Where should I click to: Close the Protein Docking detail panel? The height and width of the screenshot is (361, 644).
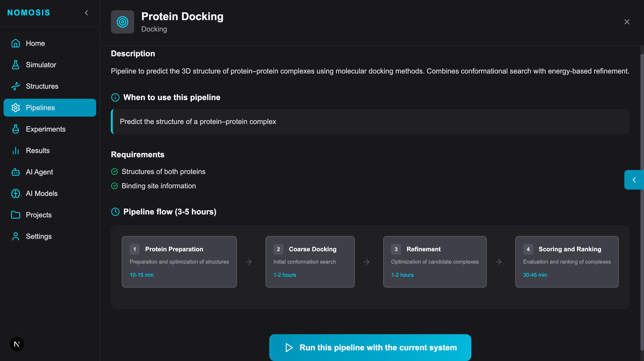pos(627,22)
